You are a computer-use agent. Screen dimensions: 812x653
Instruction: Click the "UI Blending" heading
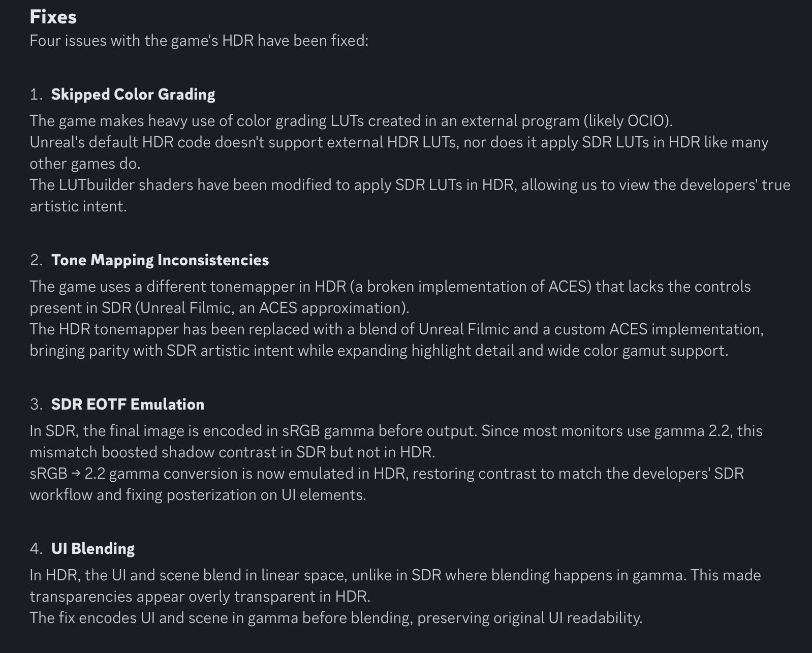tap(93, 549)
